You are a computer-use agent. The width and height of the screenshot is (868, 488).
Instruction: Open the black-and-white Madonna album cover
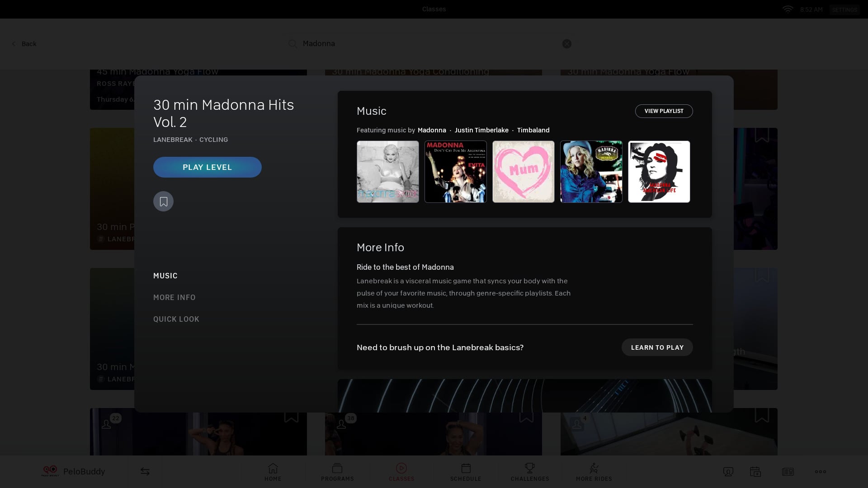(388, 172)
